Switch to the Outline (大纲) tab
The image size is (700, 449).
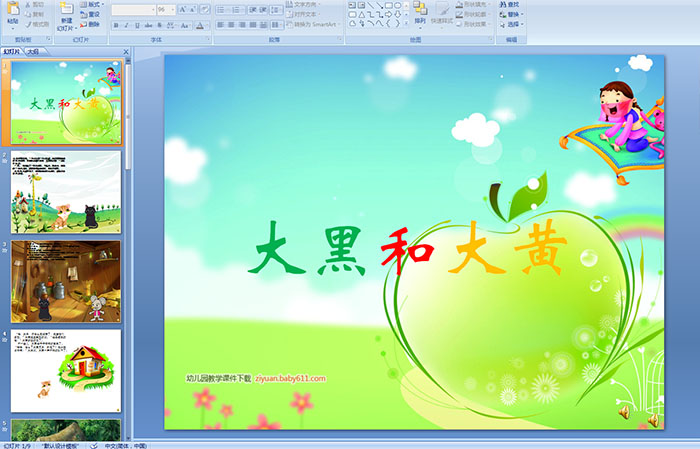coord(33,50)
